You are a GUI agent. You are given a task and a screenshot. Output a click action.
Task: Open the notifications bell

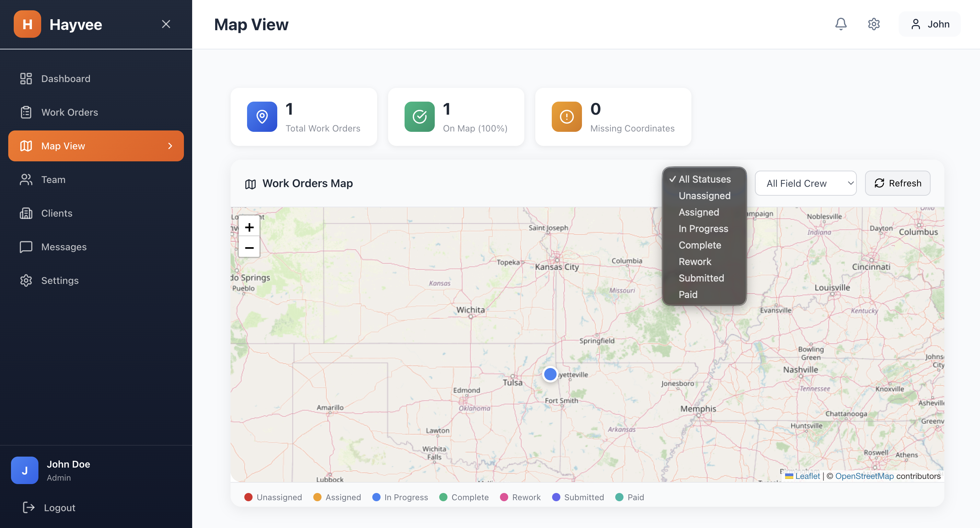841,24
